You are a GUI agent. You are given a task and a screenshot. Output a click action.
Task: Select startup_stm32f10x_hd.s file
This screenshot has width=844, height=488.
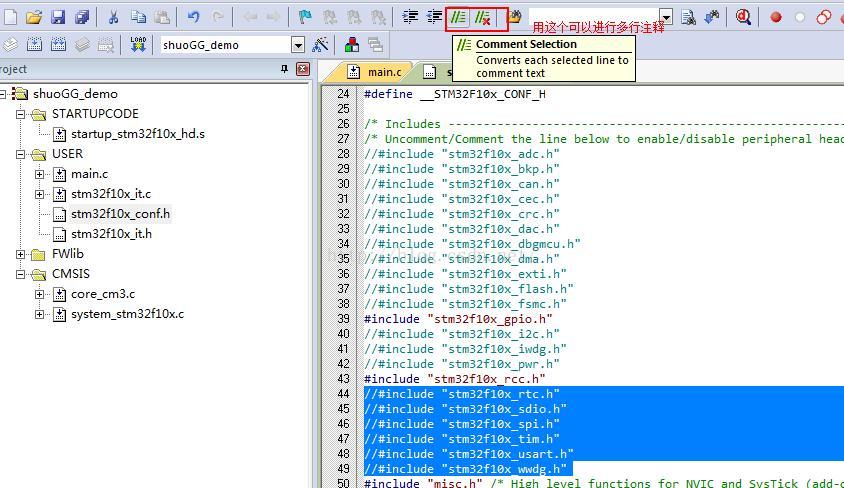(x=137, y=134)
